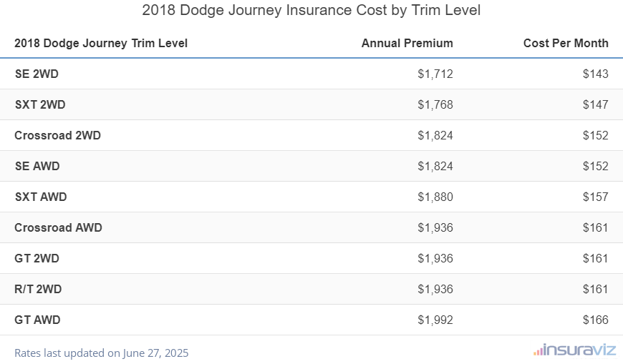Click the $161 monthly cost for GT 2WD

click(596, 258)
